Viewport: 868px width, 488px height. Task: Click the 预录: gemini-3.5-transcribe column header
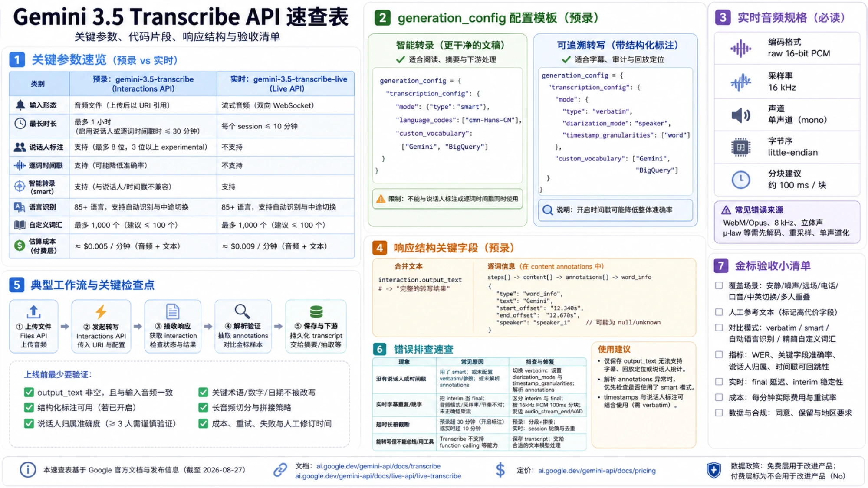tap(143, 84)
